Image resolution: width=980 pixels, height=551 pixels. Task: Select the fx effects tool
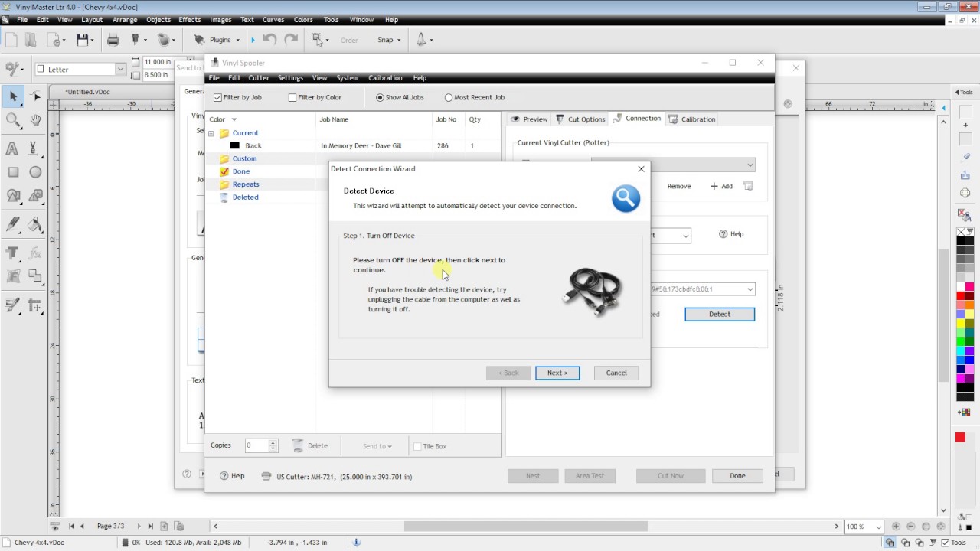[x=34, y=253]
